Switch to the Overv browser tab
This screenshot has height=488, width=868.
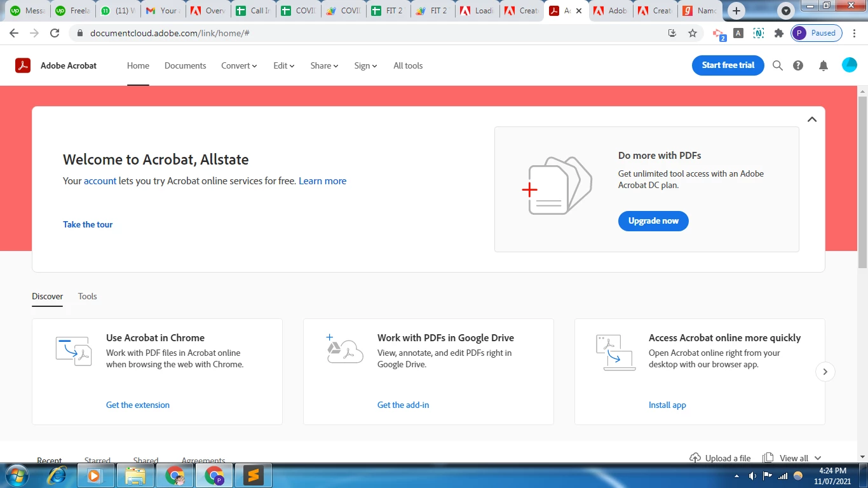point(208,11)
